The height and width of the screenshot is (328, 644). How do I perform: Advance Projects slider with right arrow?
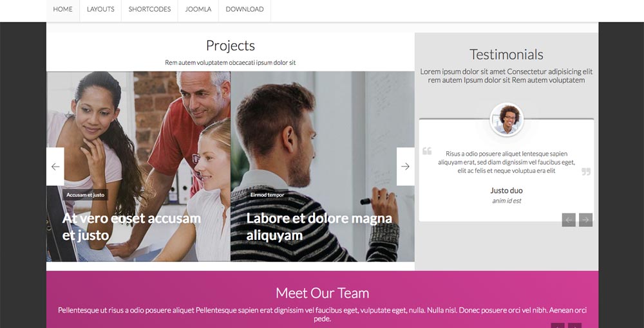tap(405, 167)
